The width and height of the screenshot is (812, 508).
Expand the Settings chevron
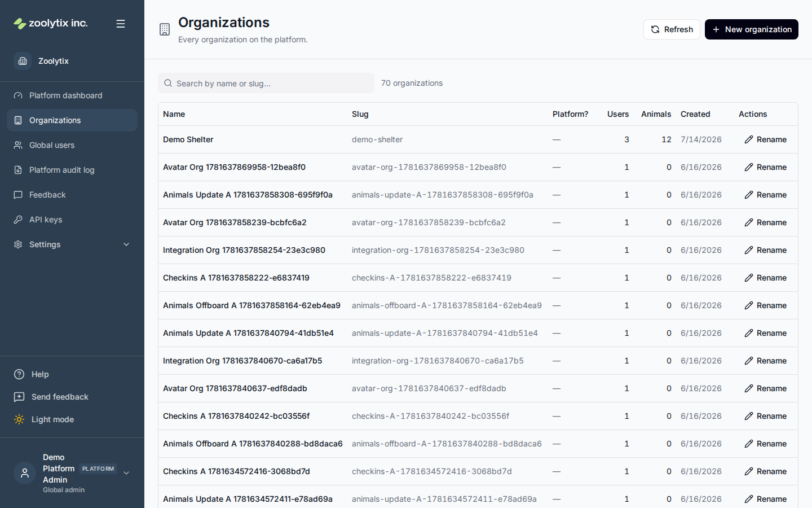[x=126, y=244]
